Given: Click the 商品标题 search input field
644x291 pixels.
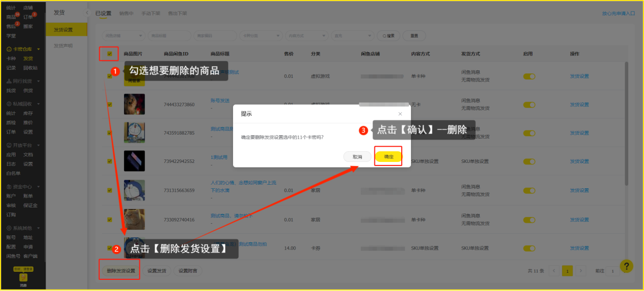Looking at the screenshot, I should (x=169, y=36).
